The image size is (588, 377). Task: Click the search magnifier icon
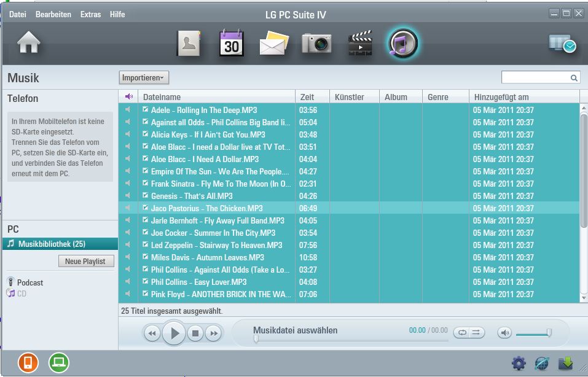574,78
